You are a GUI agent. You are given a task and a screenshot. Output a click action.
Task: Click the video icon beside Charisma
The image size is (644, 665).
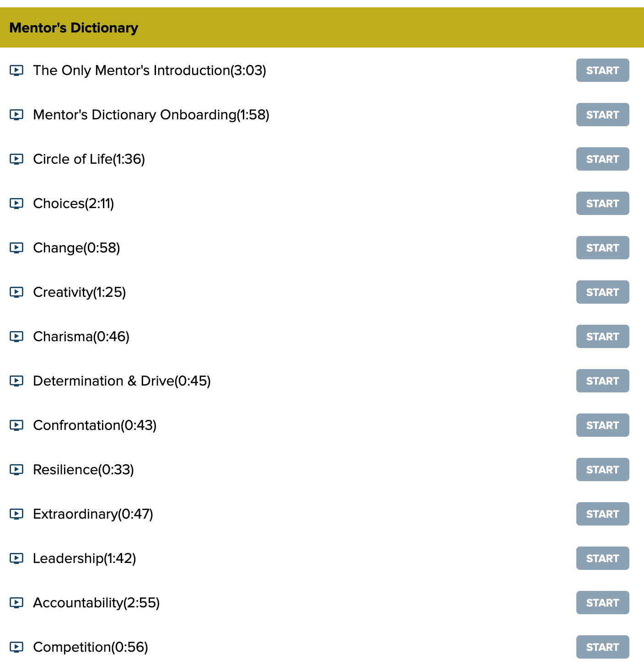[x=16, y=337]
